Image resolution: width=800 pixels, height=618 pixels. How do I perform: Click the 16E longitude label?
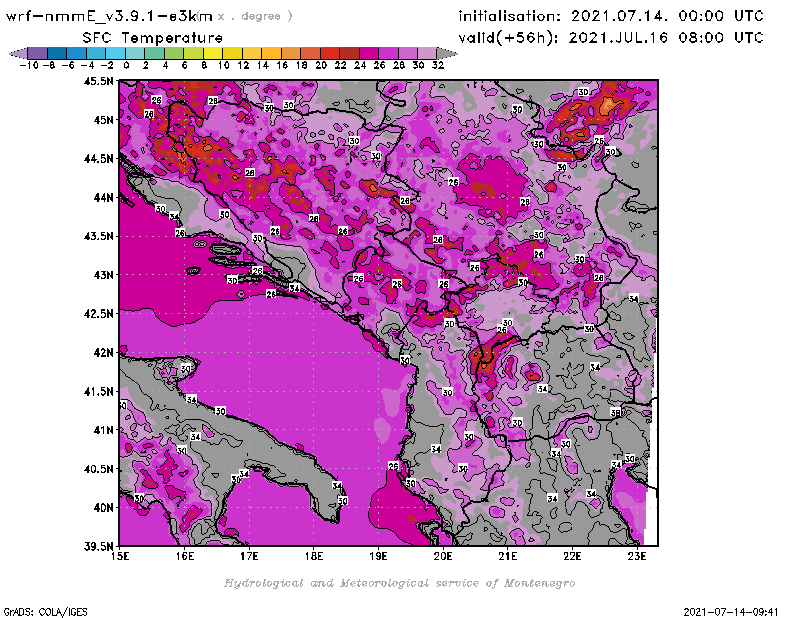185,556
